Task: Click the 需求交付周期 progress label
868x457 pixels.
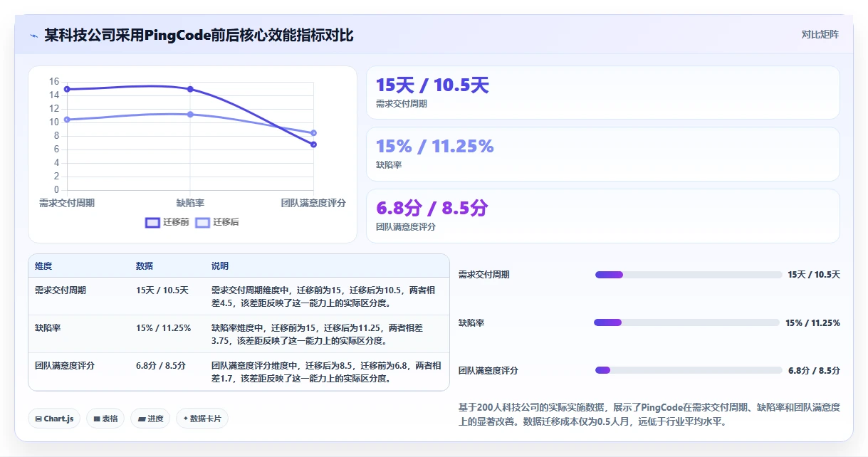Action: pos(484,275)
